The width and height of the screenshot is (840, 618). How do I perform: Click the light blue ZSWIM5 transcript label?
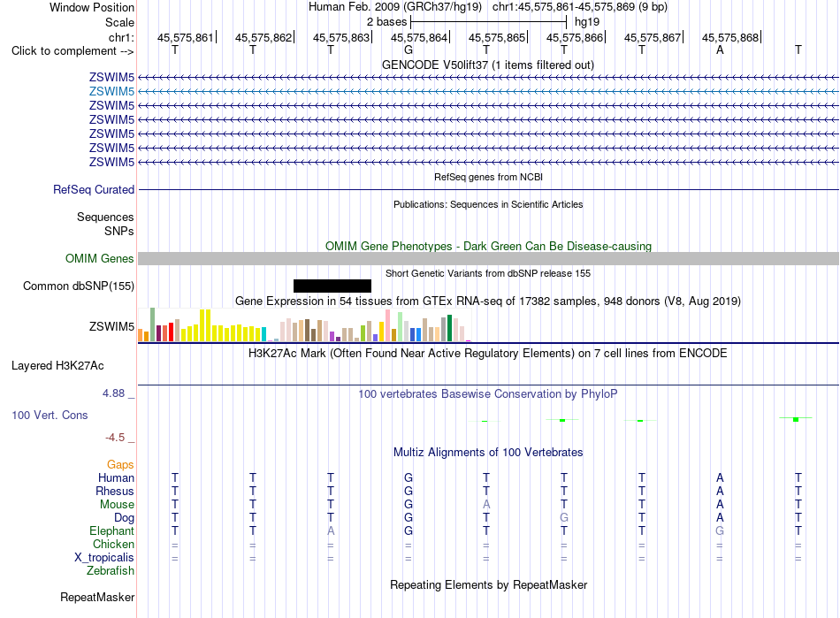(x=111, y=91)
